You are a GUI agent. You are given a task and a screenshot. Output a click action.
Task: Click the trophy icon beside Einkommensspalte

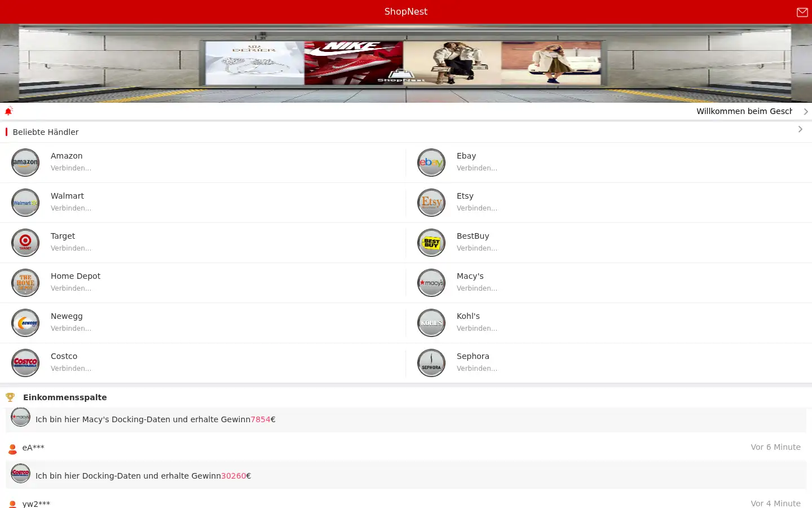[x=10, y=397]
